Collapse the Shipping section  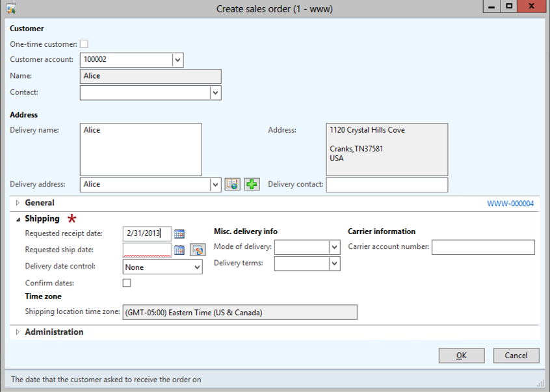tap(18, 219)
